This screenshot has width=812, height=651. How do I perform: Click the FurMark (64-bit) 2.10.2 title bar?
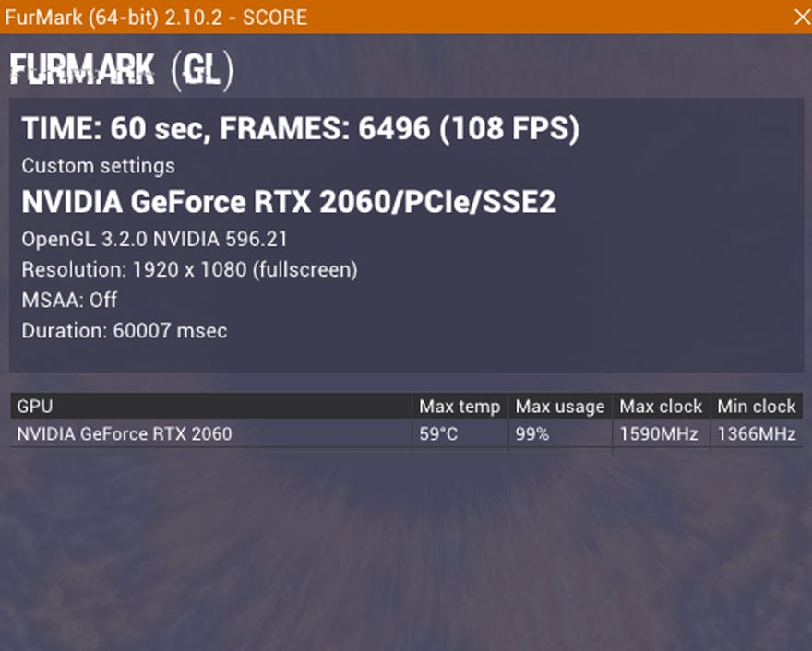click(x=406, y=18)
